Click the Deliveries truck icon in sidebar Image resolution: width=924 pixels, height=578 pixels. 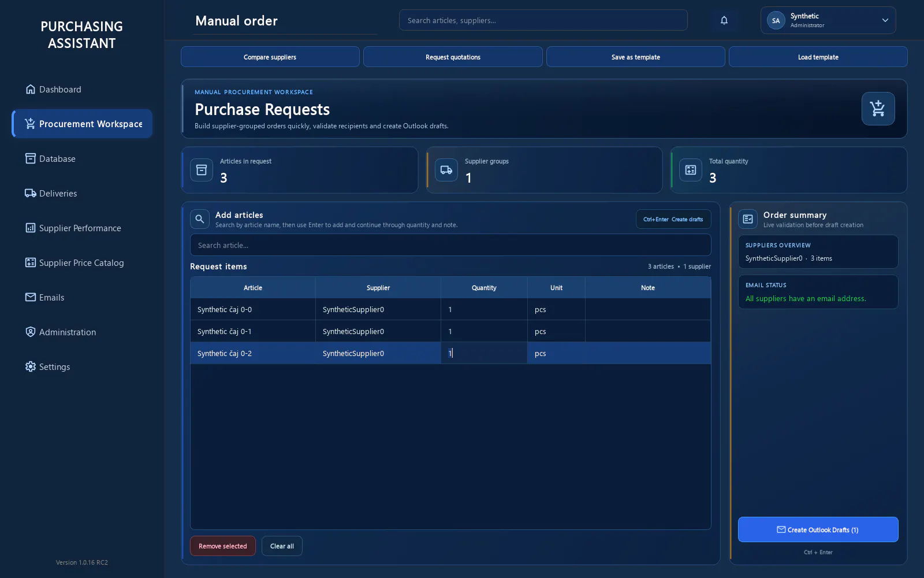(31, 193)
